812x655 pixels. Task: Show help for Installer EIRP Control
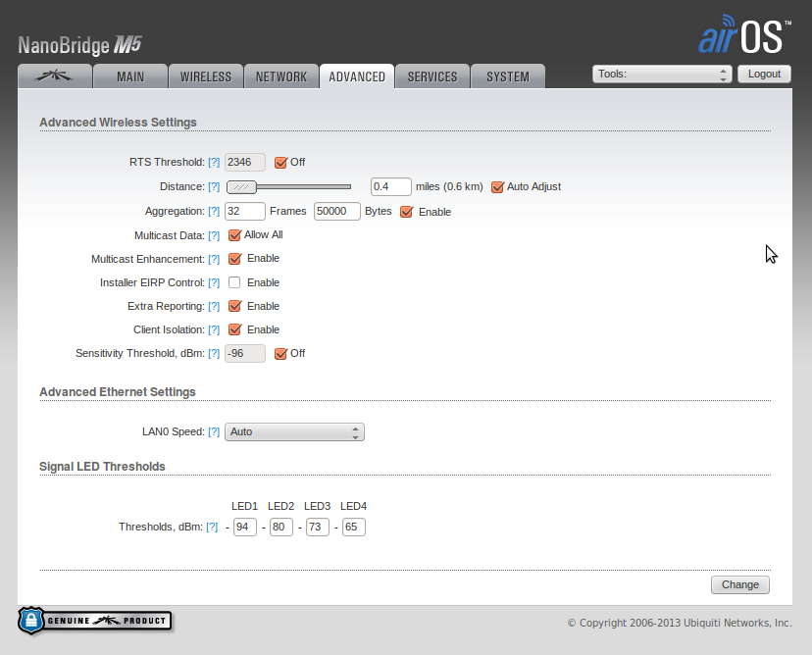214,283
